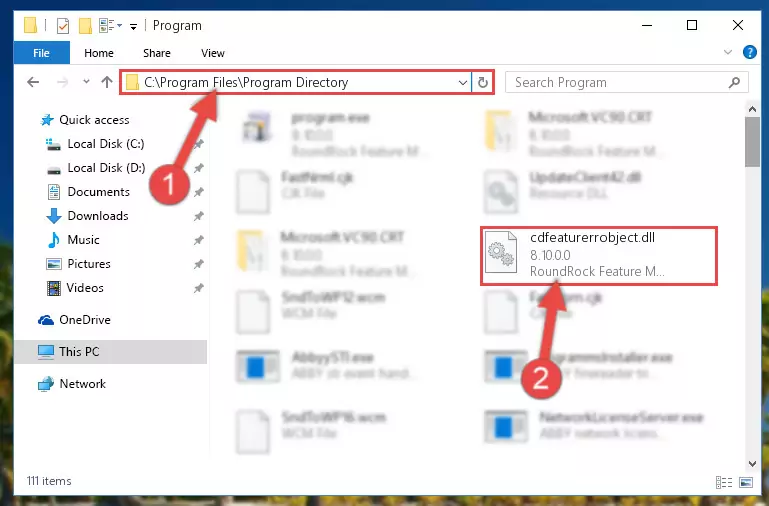Click the Forward navigation arrow
Viewport: 769px width, 506px height.
coord(62,82)
